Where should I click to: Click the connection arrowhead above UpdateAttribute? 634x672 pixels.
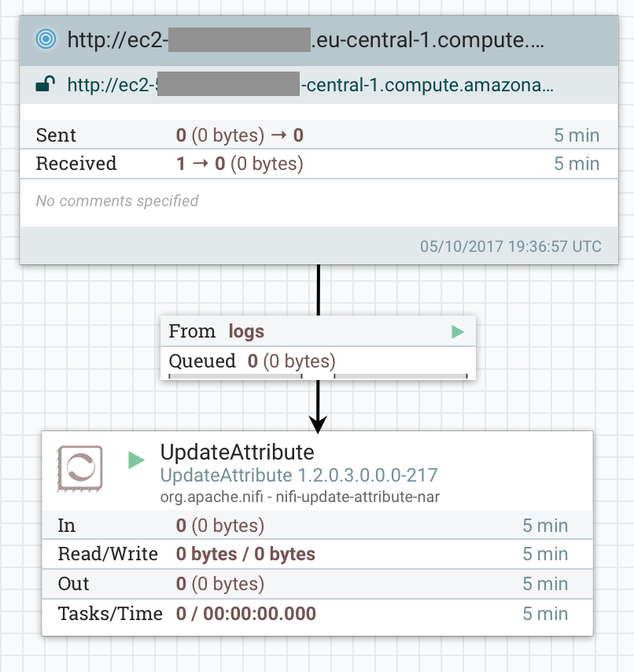click(x=318, y=423)
